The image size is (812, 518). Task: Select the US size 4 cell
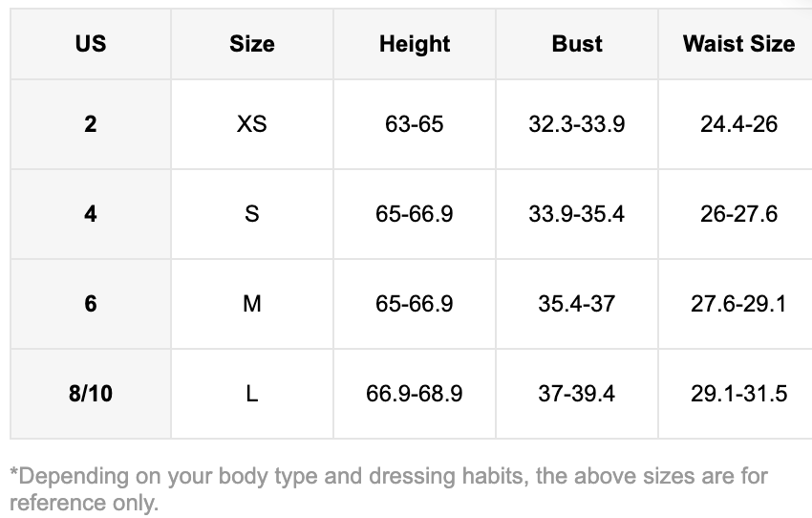pos(91,214)
